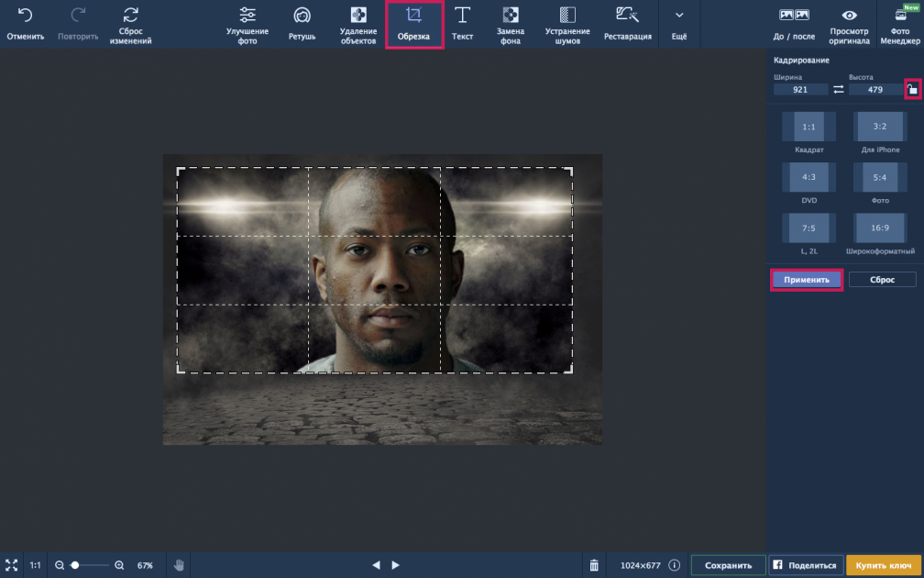Click the 67% zoom percentage value

tap(145, 565)
